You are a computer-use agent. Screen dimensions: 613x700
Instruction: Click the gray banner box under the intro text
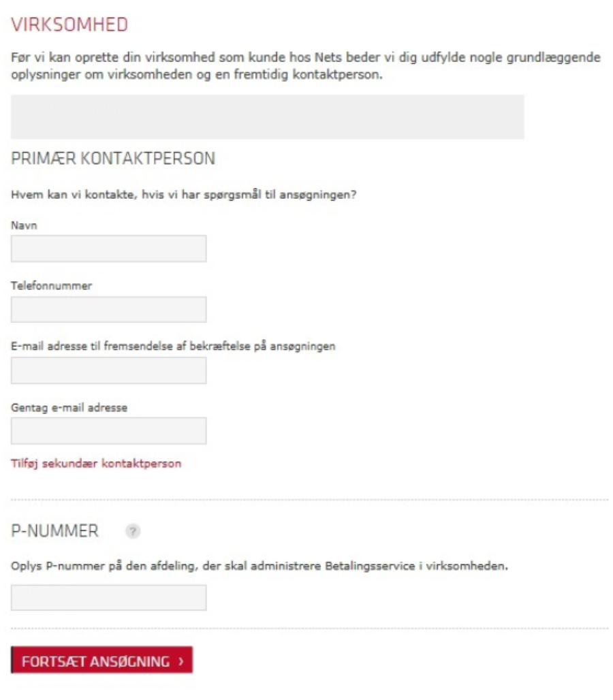point(267,117)
